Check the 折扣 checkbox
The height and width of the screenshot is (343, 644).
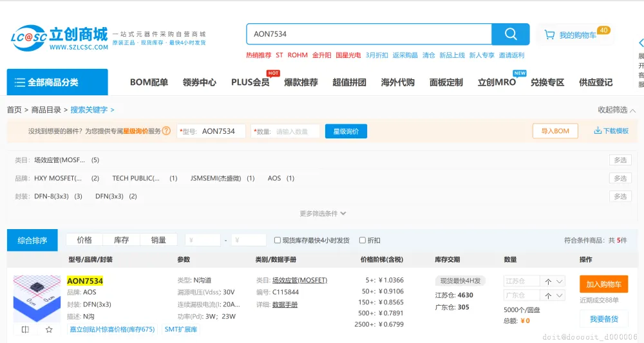(362, 241)
